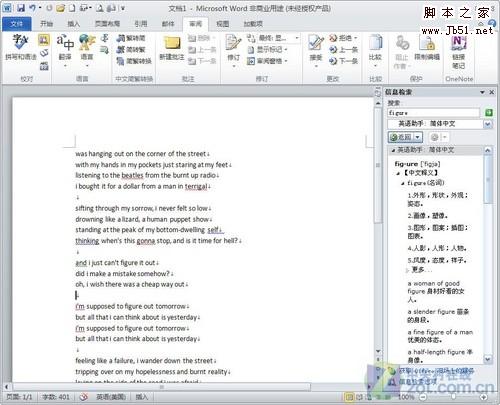The image size is (500, 405).
Task: Click the word count (字数: 401) in status bar
Action: pyautogui.click(x=56, y=397)
